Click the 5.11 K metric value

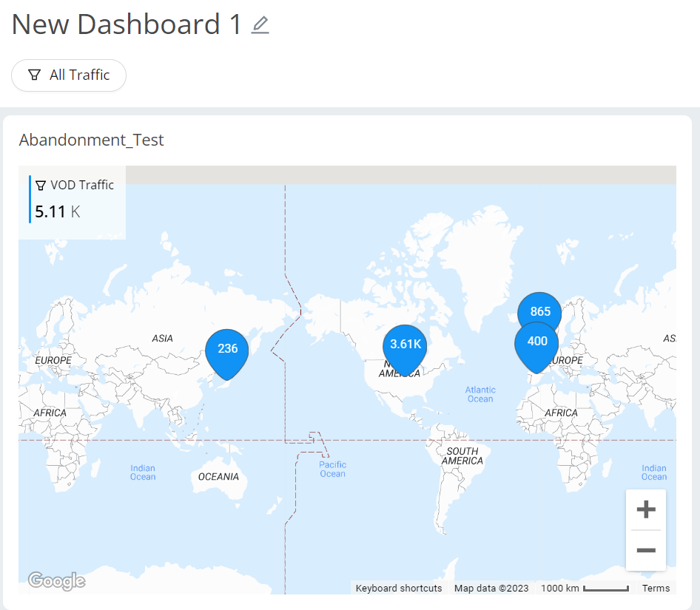point(58,211)
